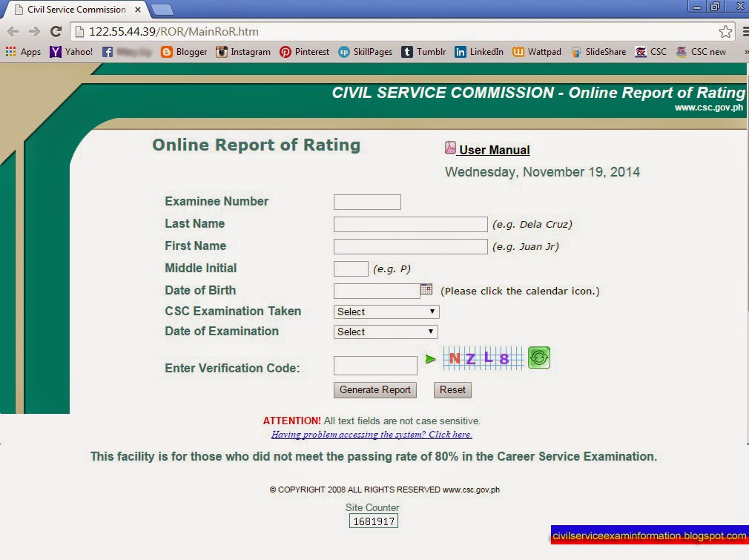Click the NZL8 captcha image
Image resolution: width=749 pixels, height=560 pixels.
coord(483,358)
